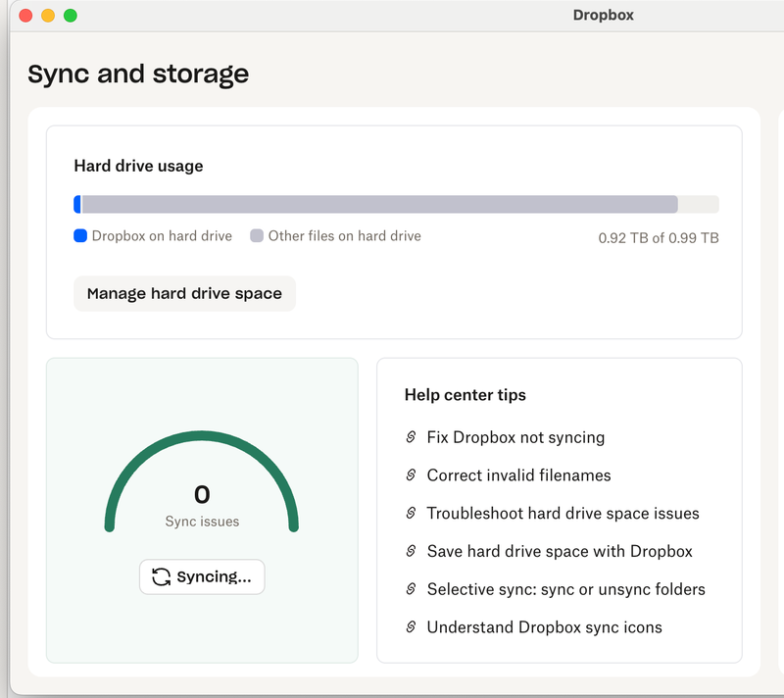Viewport: 784px width, 698px height.
Task: Open the Fix Dropbox not syncing article
Action: pyautogui.click(x=515, y=437)
